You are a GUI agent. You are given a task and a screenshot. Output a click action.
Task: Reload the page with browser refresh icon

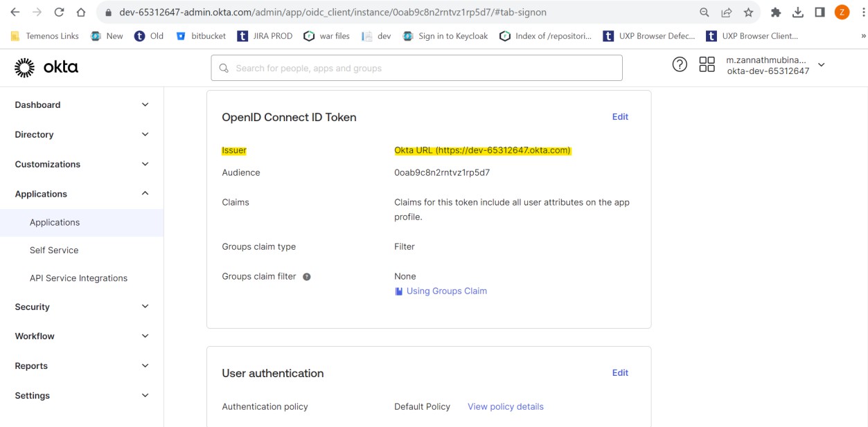click(x=59, y=12)
